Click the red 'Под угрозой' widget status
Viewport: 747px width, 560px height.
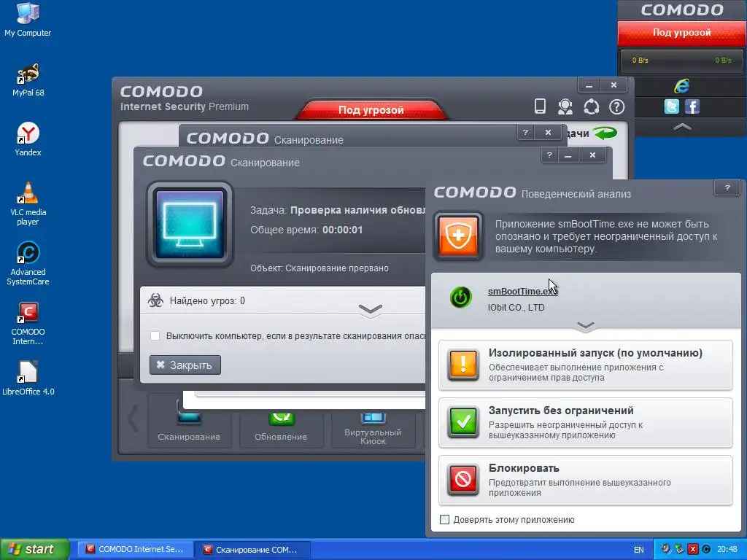tap(682, 32)
